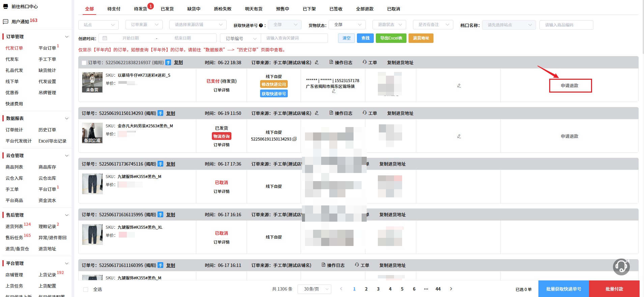Image resolution: width=644 pixels, height=297 pixels.
Task: Go to page 2 in pagination
Action: coord(366,289)
